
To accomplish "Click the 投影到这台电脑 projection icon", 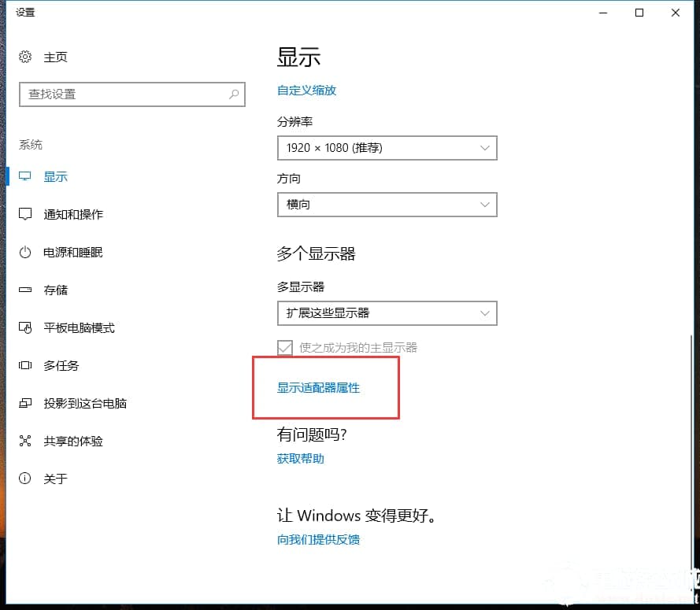I will tap(24, 403).
